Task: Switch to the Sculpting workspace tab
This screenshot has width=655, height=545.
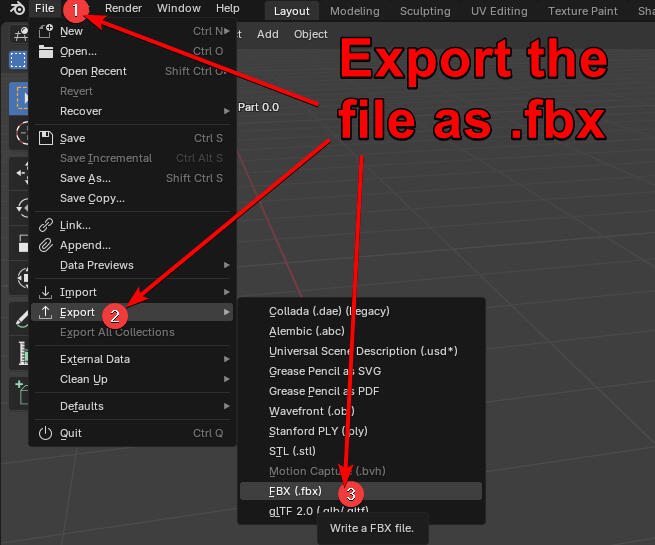Action: [425, 11]
